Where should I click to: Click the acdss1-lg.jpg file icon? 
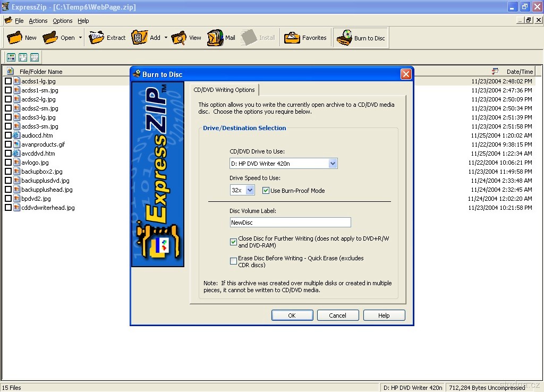(16, 81)
